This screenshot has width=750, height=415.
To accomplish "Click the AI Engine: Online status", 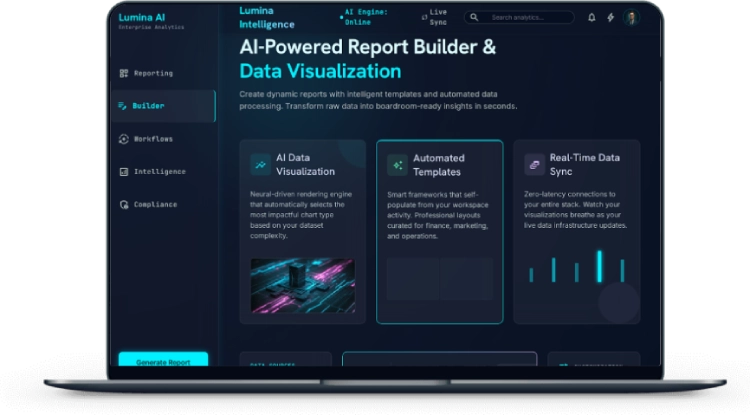I will click(x=364, y=17).
